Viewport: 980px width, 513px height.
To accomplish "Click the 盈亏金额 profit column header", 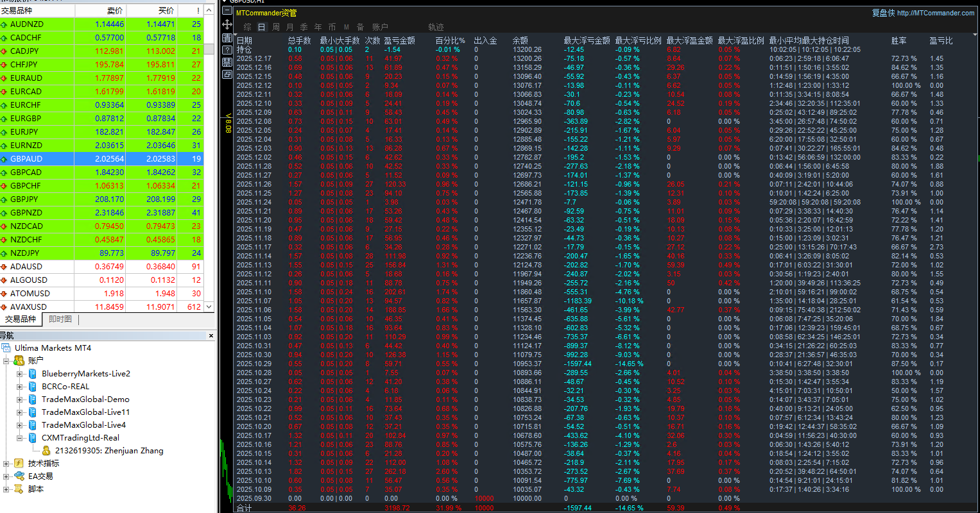I will coord(400,40).
